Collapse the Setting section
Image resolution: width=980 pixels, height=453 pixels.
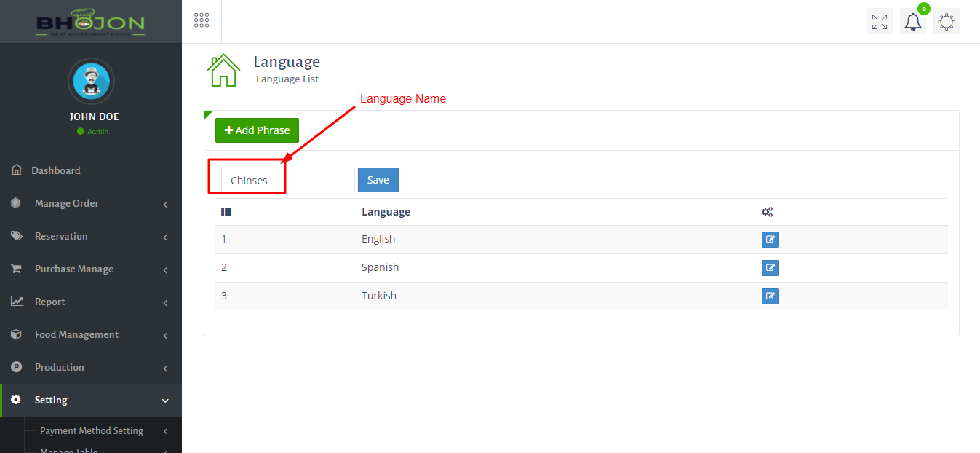[x=51, y=400]
